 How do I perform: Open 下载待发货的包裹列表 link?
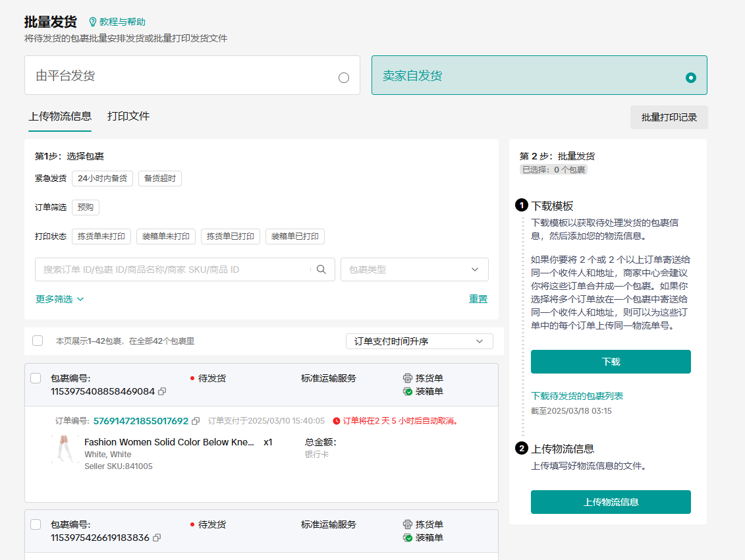point(577,396)
